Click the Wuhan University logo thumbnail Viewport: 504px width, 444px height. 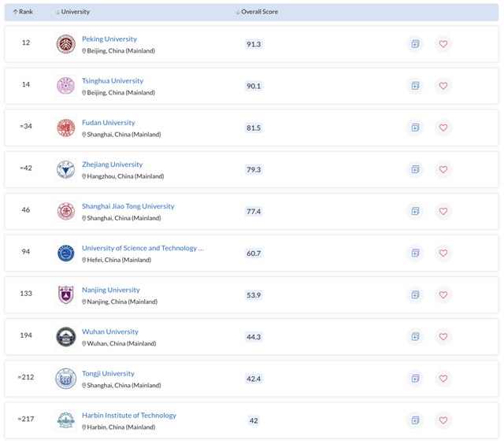65,337
